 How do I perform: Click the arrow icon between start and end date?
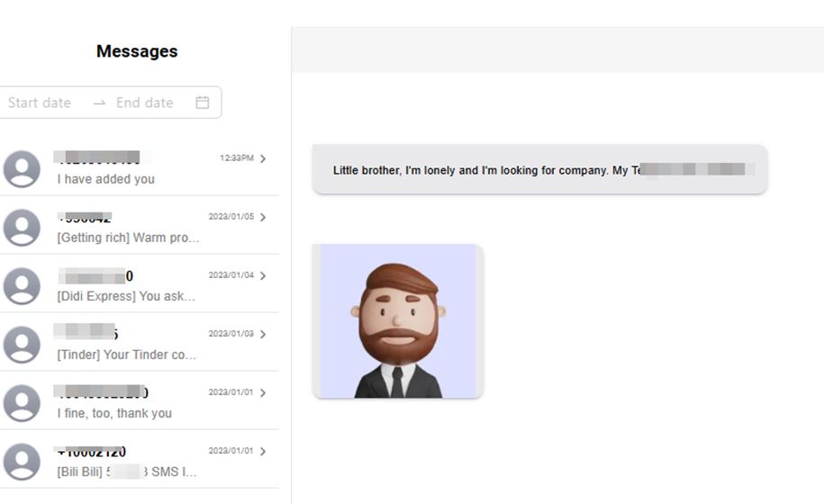[x=99, y=103]
